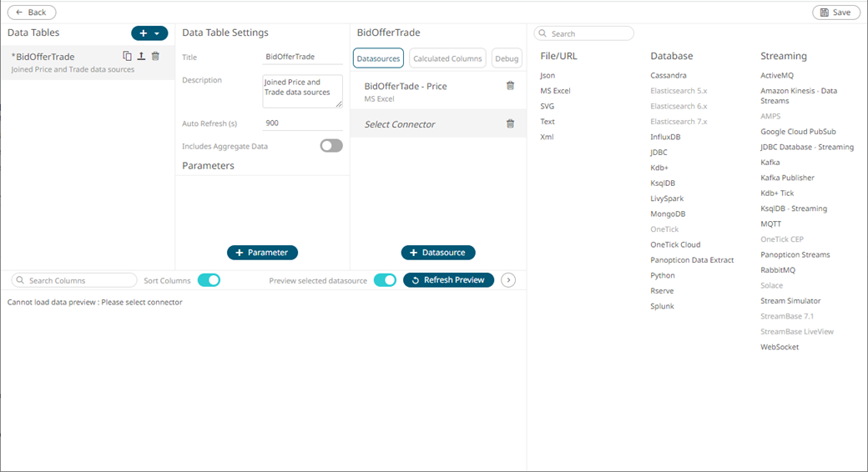This screenshot has width=868, height=472.
Task: Toggle the Sort Columns switch
Action: [209, 280]
